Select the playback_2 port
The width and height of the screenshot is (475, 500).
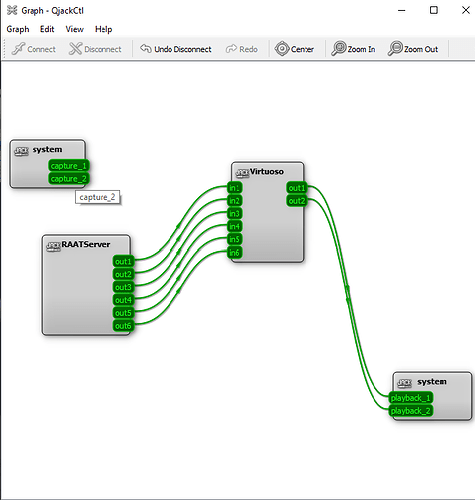coord(411,411)
